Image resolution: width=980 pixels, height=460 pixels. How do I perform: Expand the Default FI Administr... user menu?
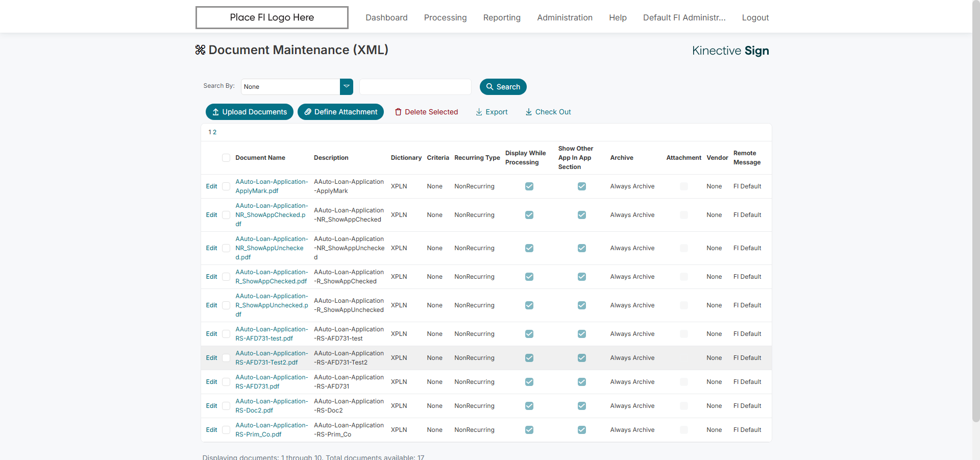[684, 18]
